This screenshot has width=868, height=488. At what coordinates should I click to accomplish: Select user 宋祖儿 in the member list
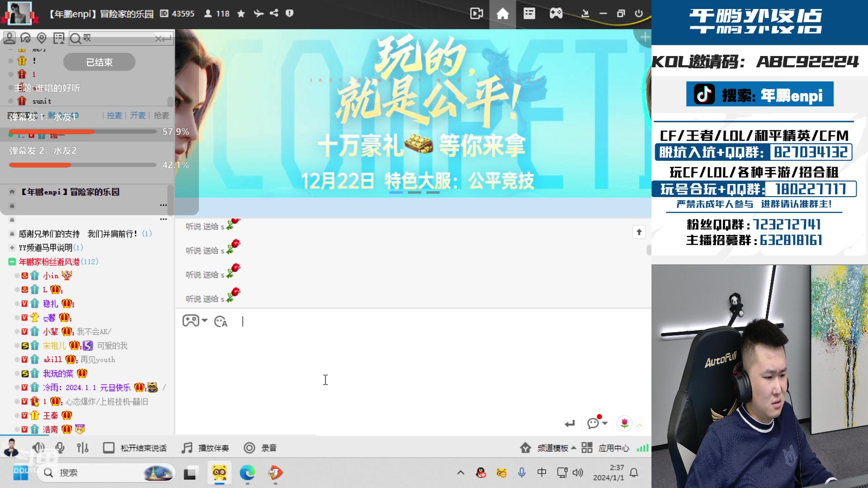pyautogui.click(x=54, y=346)
